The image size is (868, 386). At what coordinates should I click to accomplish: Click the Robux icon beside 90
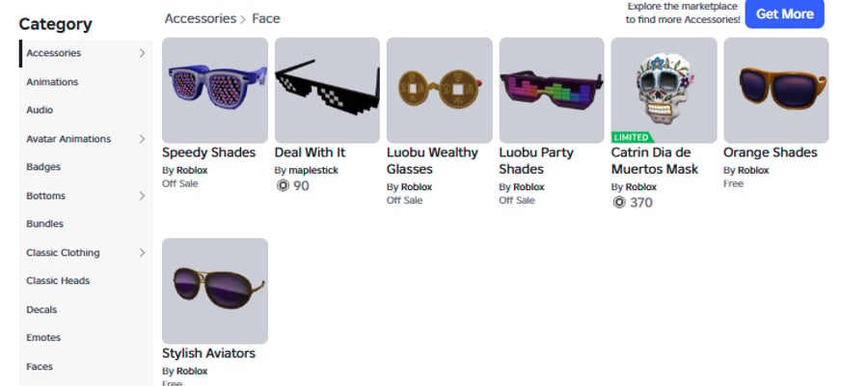click(x=283, y=186)
